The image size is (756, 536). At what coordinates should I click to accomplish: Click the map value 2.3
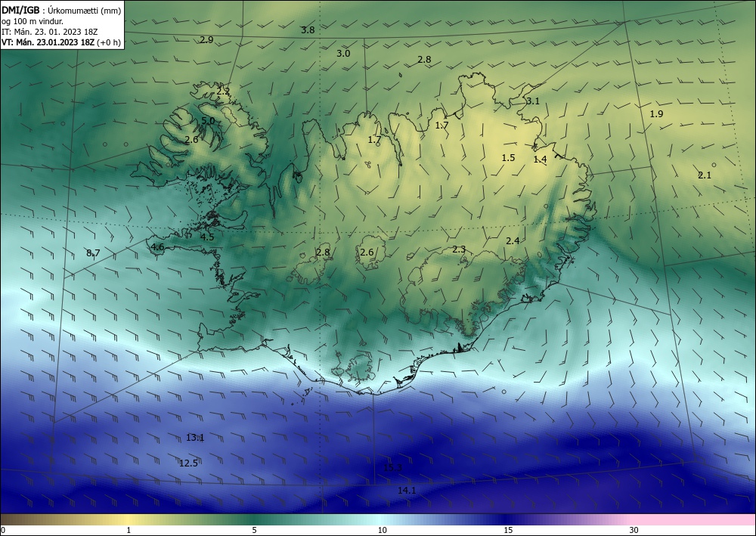point(459,249)
